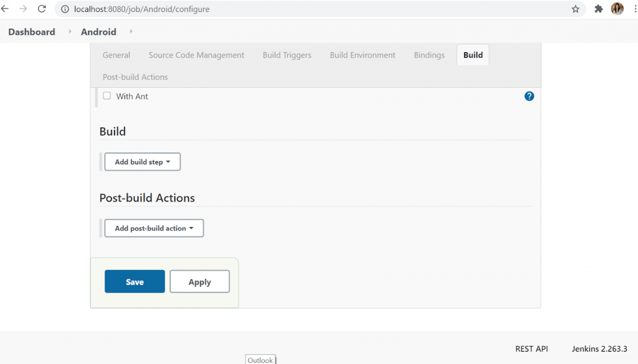Apply the configuration changes
The height and width of the screenshot is (364, 638).
[199, 281]
